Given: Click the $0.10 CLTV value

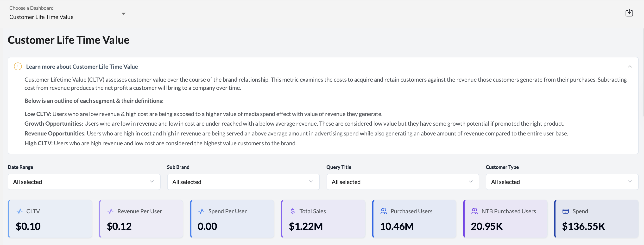Looking at the screenshot, I should [28, 226].
